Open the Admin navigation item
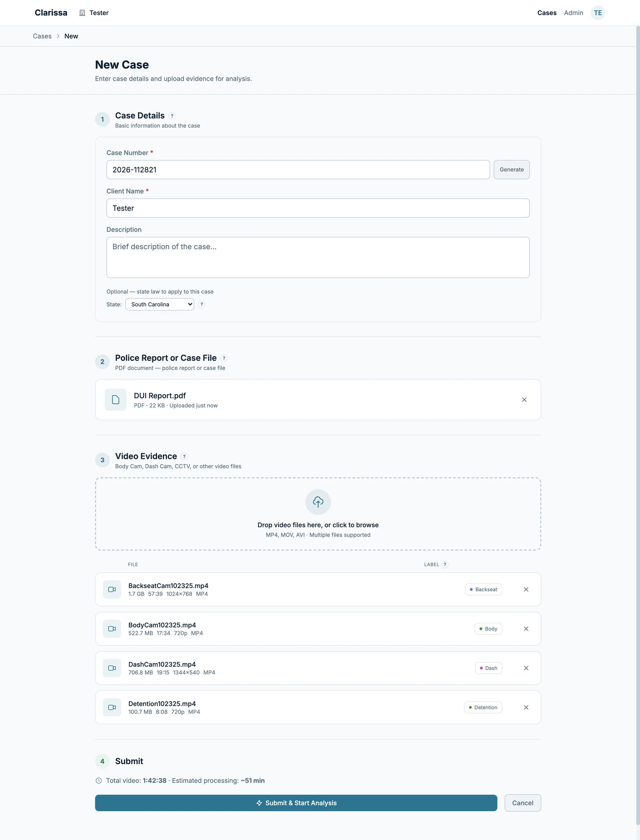 (x=573, y=13)
